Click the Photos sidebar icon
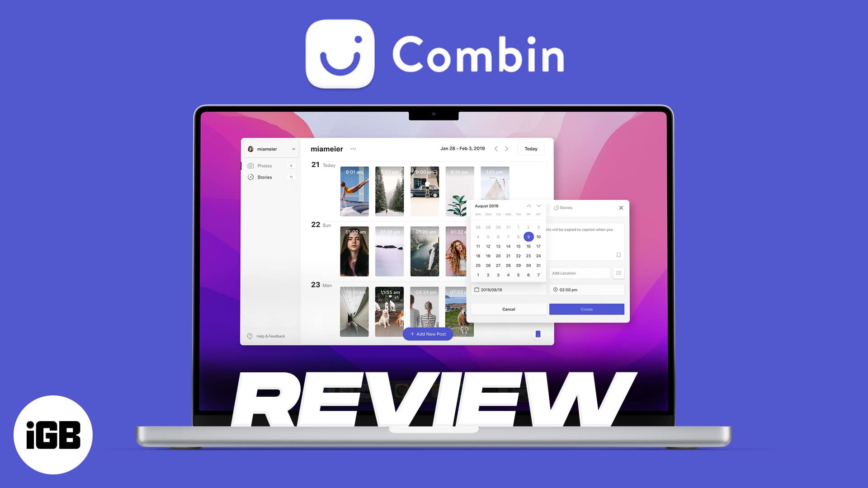The image size is (868, 488). [251, 166]
